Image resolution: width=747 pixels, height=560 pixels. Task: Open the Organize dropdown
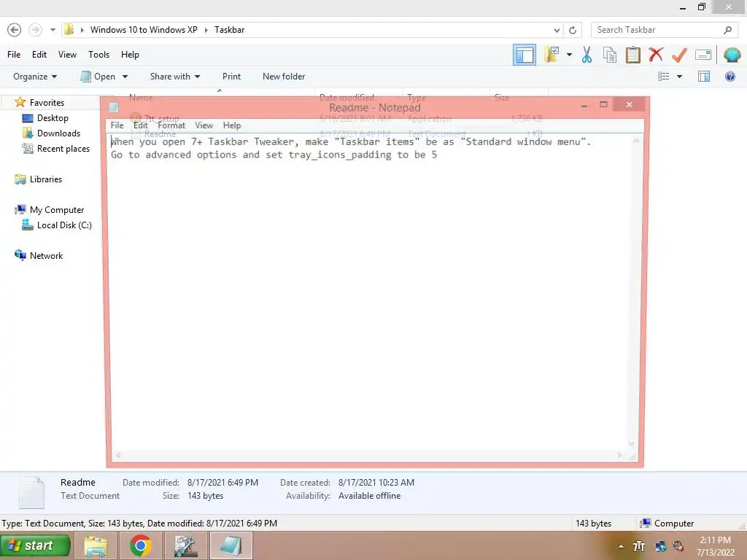coord(35,77)
